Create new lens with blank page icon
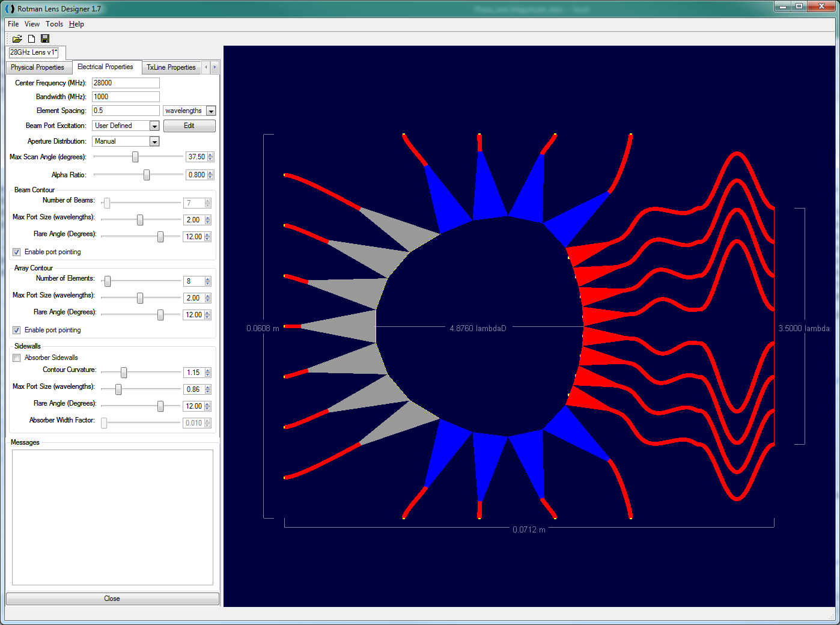Image resolution: width=840 pixels, height=625 pixels. pyautogui.click(x=32, y=38)
